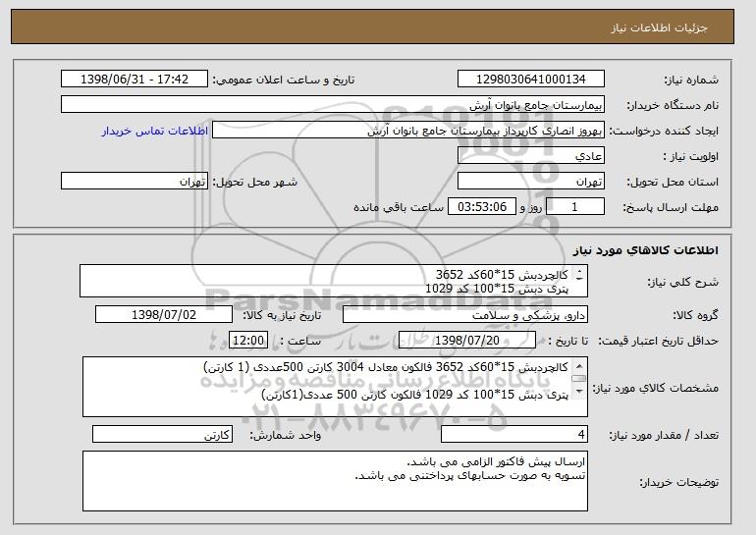Click the delivery city field تهران
Screen dimensions: 756x535
(135, 182)
